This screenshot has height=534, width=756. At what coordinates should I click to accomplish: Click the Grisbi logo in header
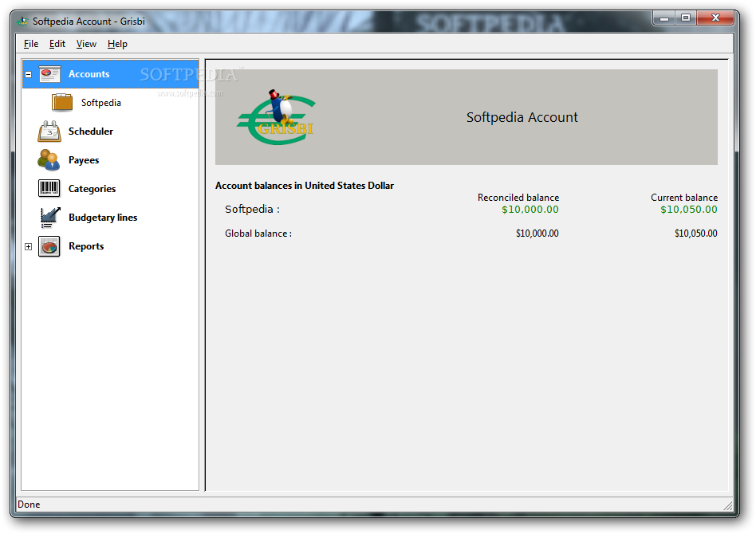coord(276,117)
